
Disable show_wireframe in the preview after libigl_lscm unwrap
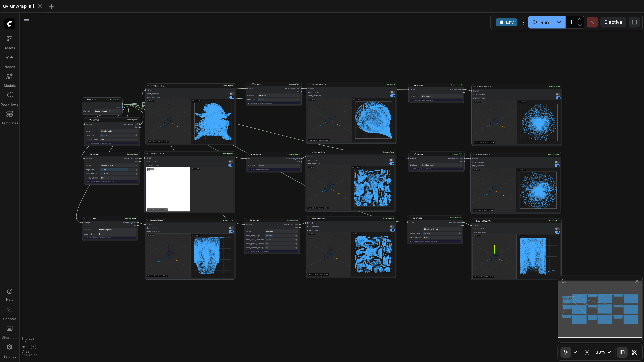[x=558, y=98]
